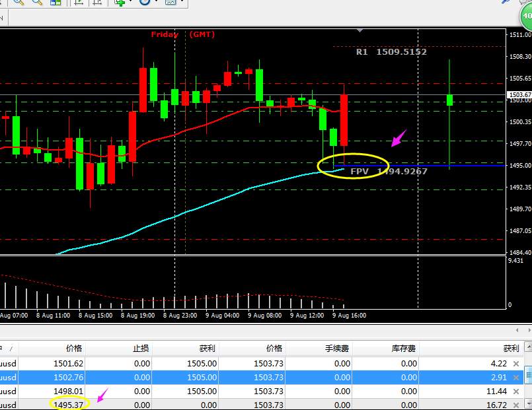Click the up arrow of the orders scrollbar
This screenshot has height=410, width=532.
[x=528, y=347]
